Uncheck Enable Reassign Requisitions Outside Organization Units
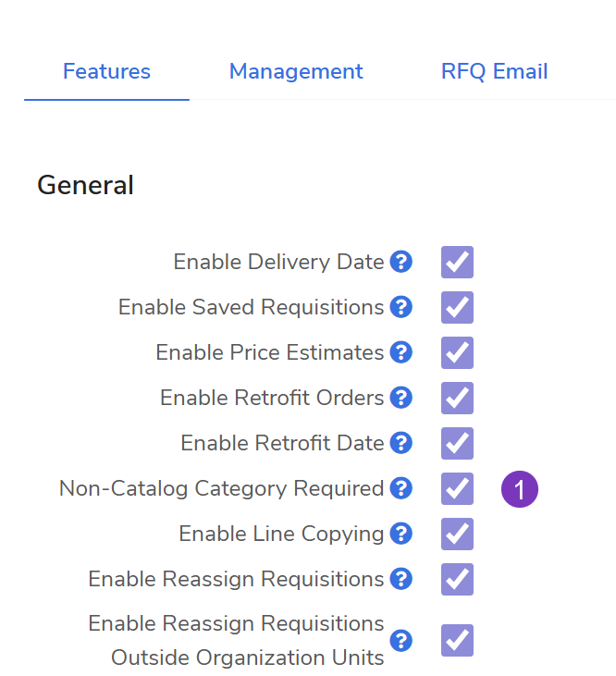616x676 pixels. pyautogui.click(x=457, y=640)
